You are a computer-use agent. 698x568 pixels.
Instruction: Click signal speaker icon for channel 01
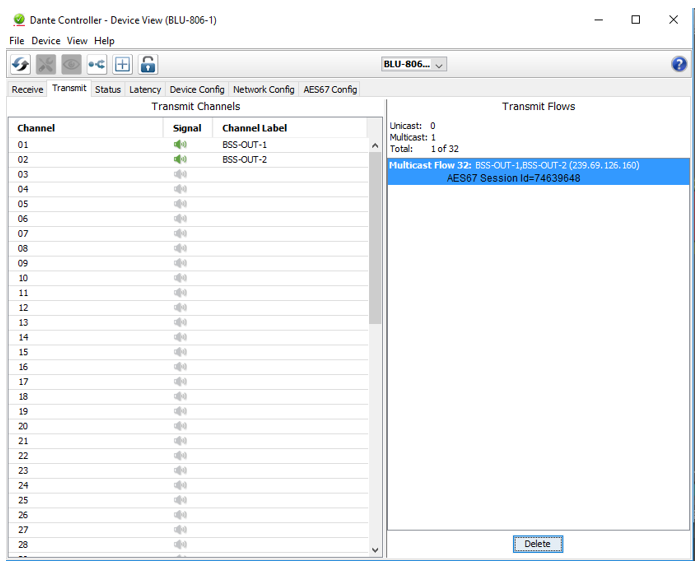180,144
